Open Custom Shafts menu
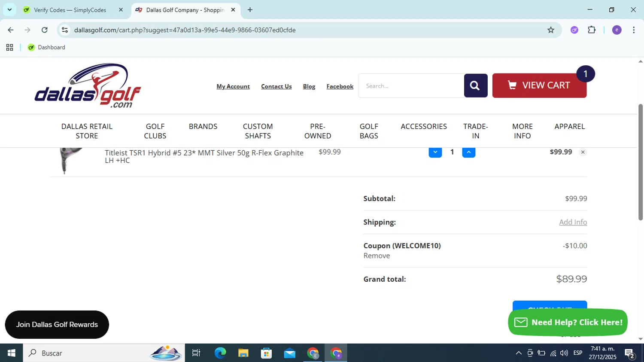 point(258,131)
